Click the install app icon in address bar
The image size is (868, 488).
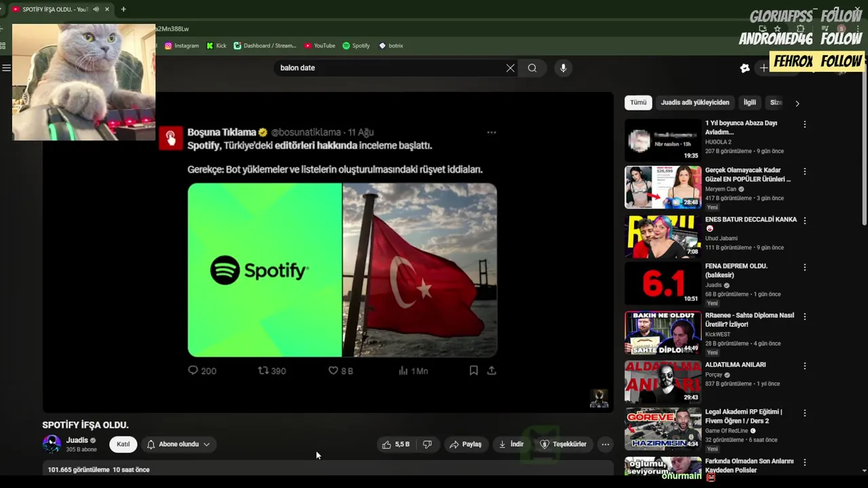763,29
